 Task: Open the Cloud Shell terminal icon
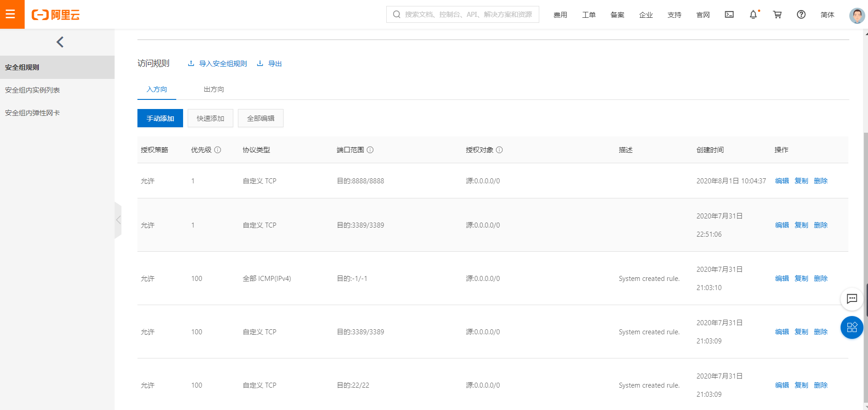pos(729,15)
